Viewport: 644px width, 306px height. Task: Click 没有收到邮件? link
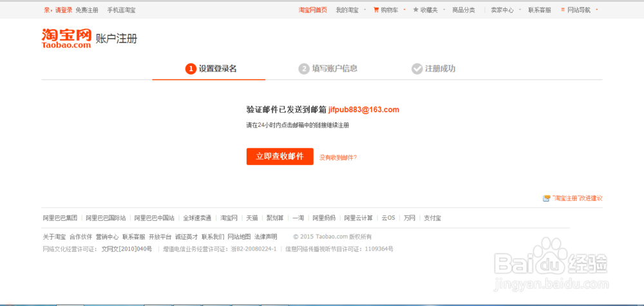point(338,157)
